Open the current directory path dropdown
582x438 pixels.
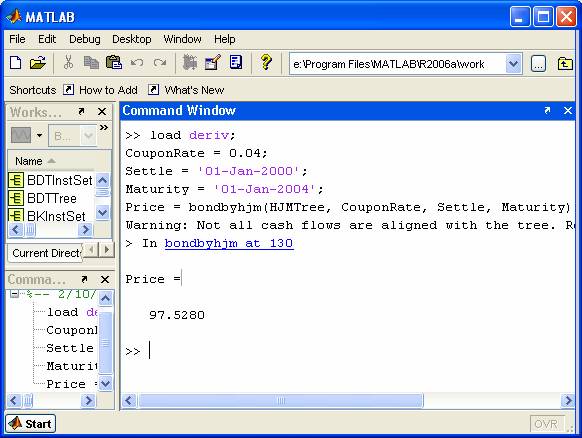click(514, 64)
